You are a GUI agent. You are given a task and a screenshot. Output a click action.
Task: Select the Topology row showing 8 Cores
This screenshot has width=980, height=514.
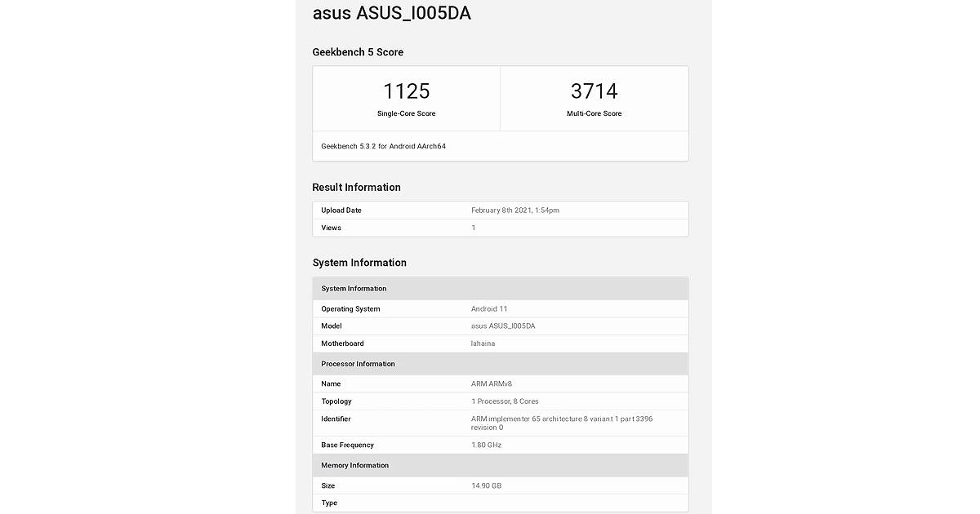coord(500,401)
